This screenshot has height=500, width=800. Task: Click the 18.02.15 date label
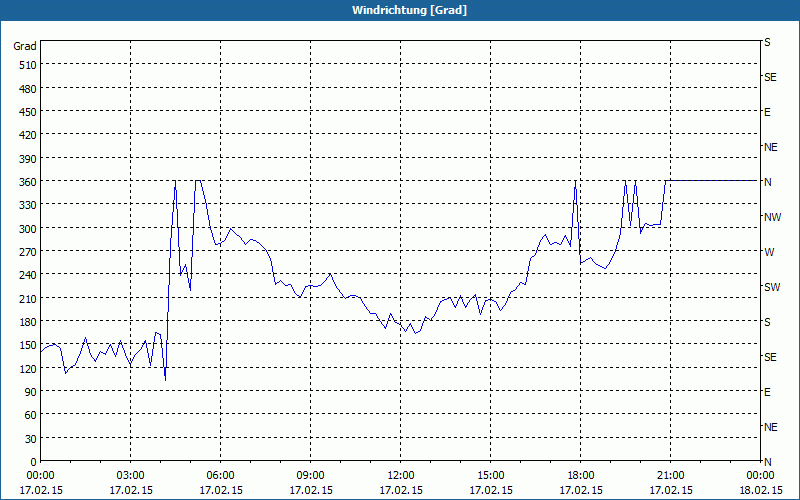coord(761,491)
